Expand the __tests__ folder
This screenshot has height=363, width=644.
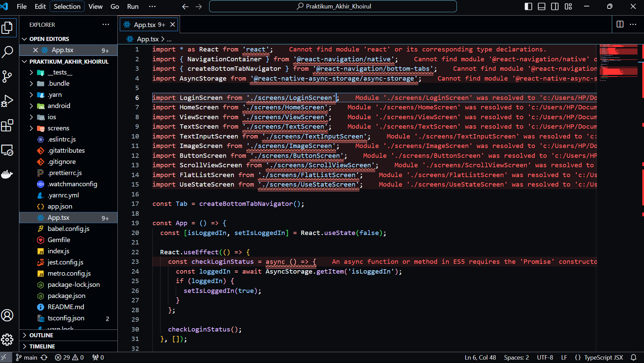[x=68, y=72]
